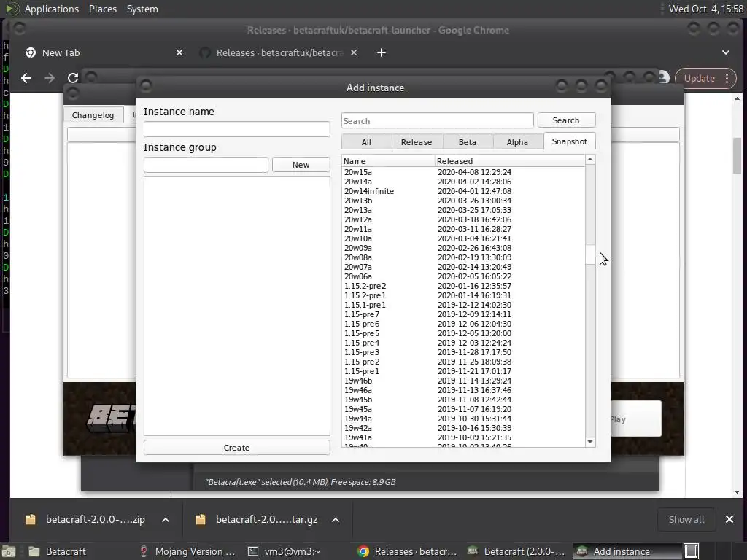747x560 pixels.
Task: Open Chrome three-dot menu
Action: tap(727, 79)
